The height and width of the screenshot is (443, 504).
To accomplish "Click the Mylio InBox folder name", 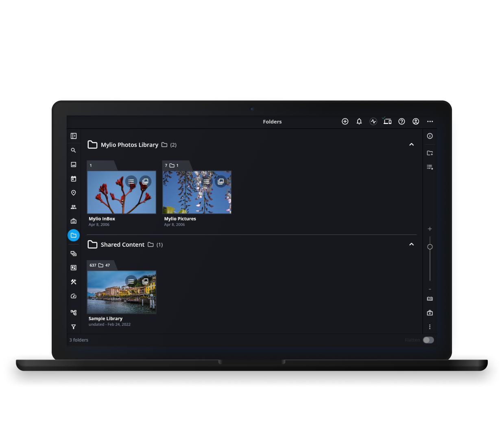I will (102, 219).
